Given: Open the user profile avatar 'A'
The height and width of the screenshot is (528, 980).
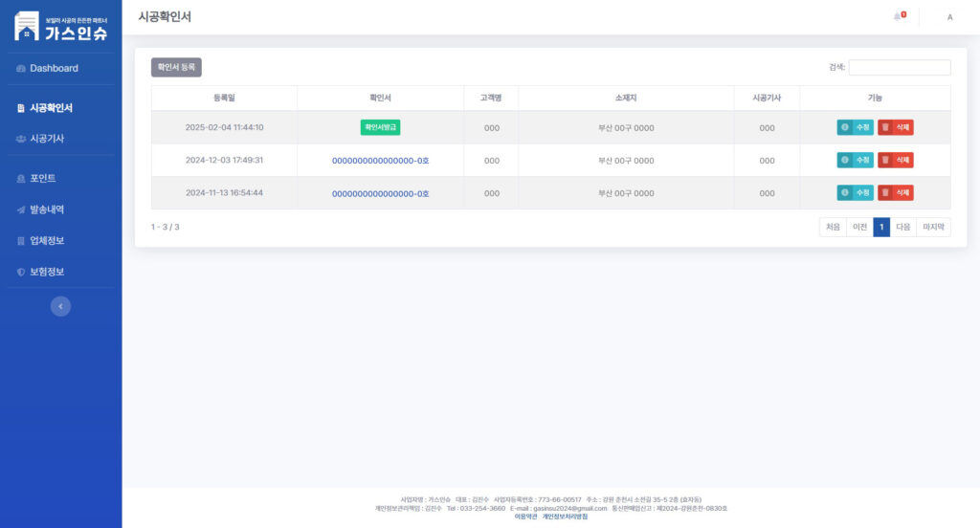Looking at the screenshot, I should (949, 17).
